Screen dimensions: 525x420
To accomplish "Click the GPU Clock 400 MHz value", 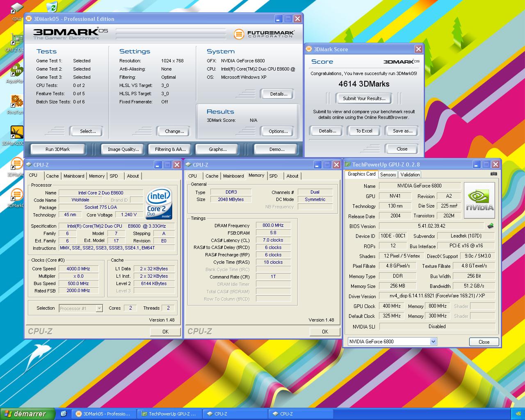I will (392, 306).
